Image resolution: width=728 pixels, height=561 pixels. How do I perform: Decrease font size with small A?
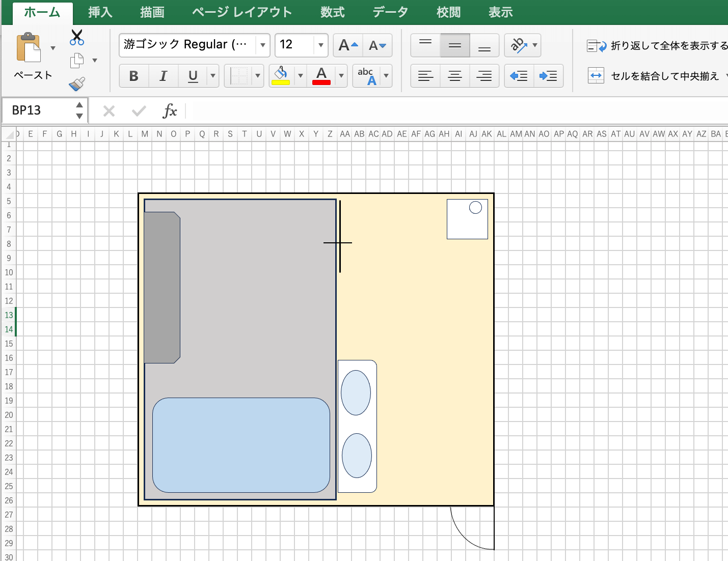[x=378, y=45]
